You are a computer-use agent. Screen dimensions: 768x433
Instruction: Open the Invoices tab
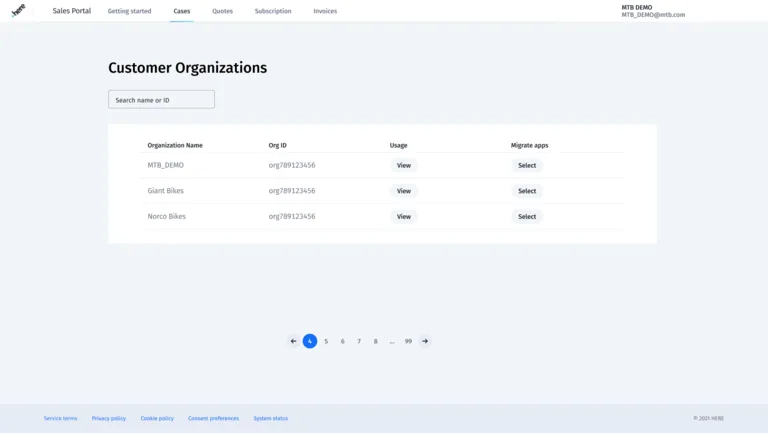point(325,11)
